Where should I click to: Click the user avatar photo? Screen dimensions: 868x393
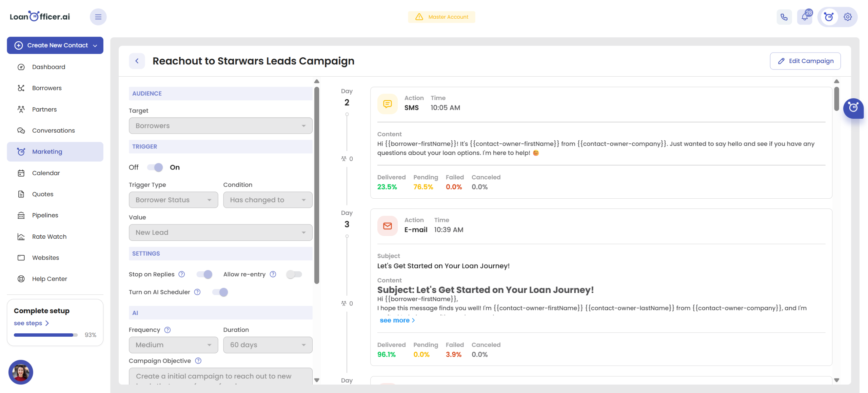[x=21, y=372]
